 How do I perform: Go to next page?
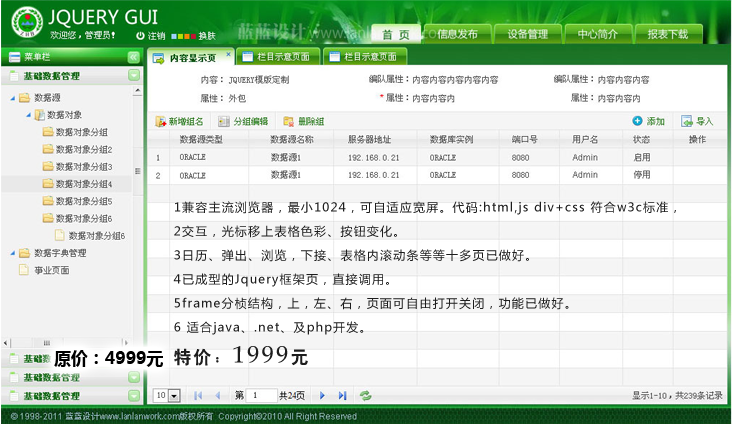tap(322, 396)
